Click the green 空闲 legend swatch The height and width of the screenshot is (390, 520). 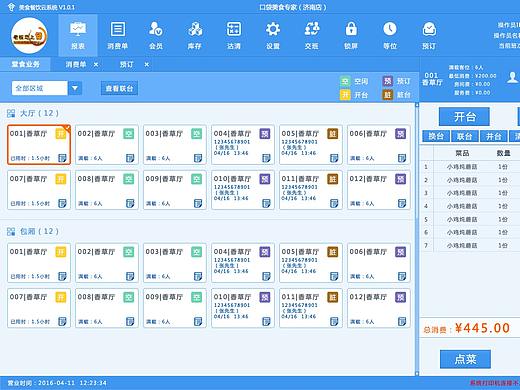[345, 81]
